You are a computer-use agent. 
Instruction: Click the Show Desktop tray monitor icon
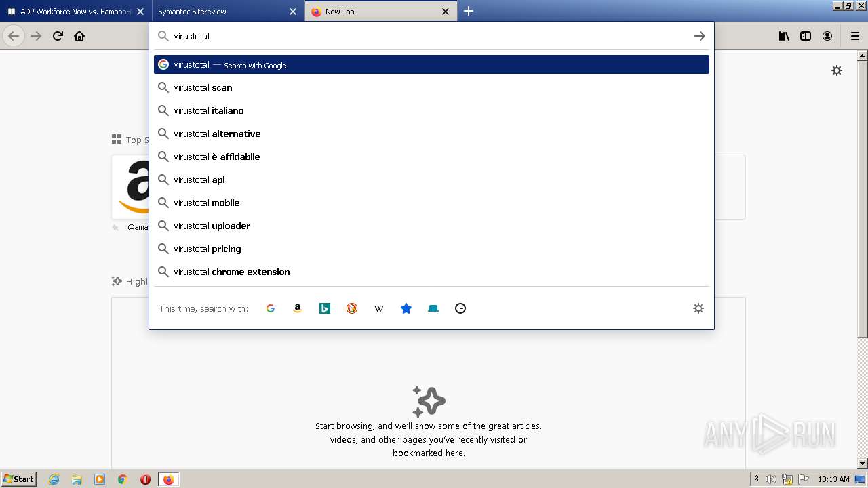tap(861, 479)
